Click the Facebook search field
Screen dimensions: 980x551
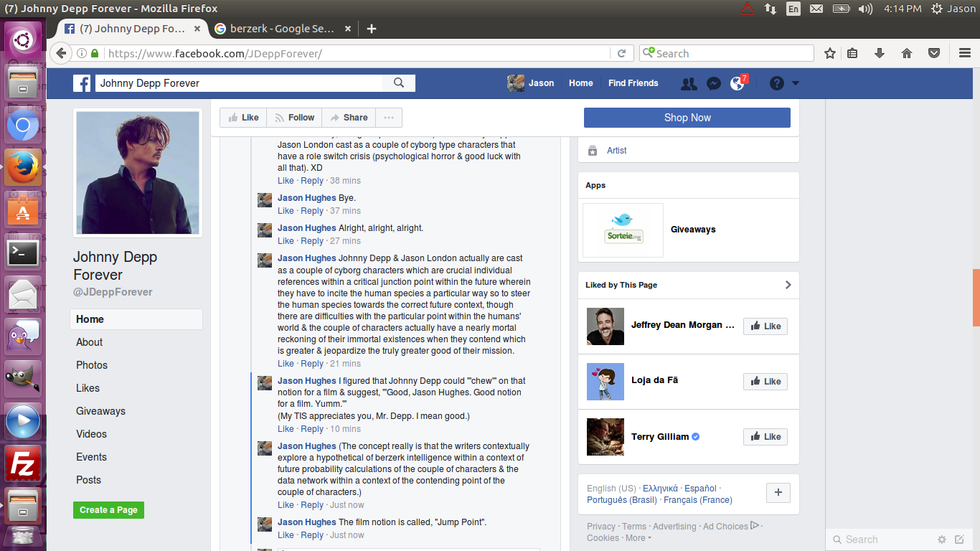239,83
